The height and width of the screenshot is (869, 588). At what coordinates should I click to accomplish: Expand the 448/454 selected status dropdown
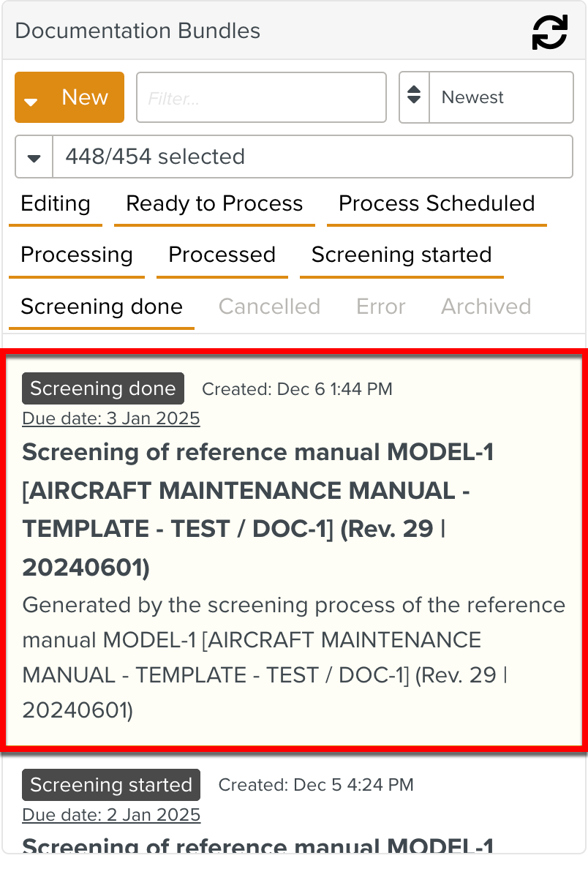point(34,157)
